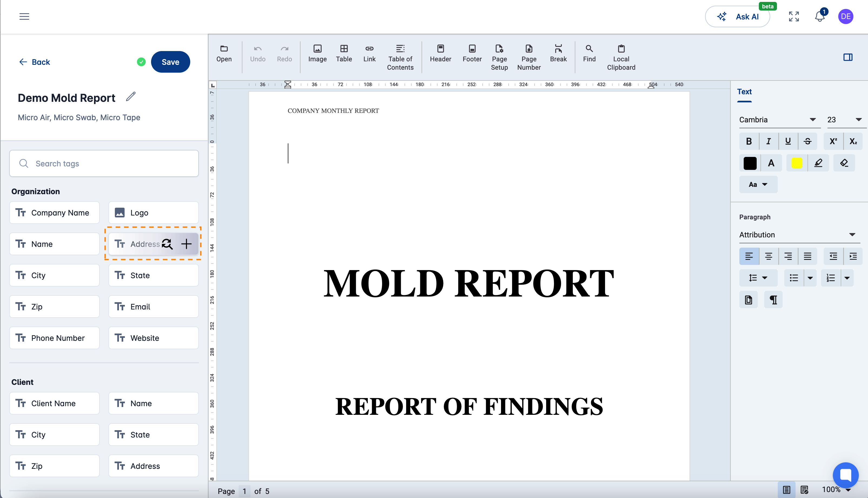Click the fullscreen expand icon
Image resolution: width=868 pixels, height=498 pixels.
click(793, 16)
